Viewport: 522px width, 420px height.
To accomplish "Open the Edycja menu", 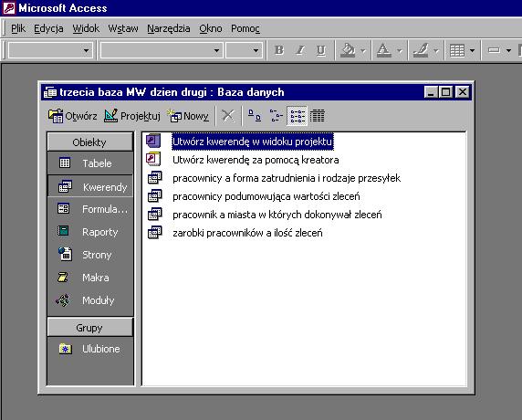I will click(x=48, y=28).
